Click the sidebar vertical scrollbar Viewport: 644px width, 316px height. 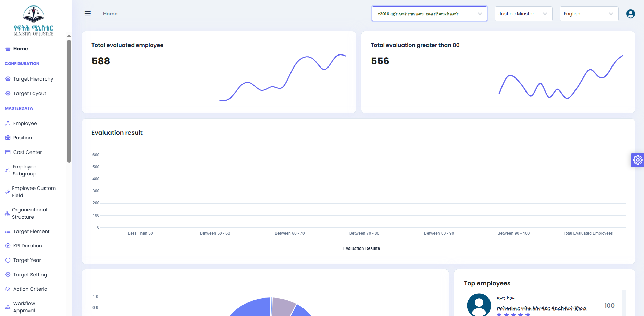pos(69,101)
